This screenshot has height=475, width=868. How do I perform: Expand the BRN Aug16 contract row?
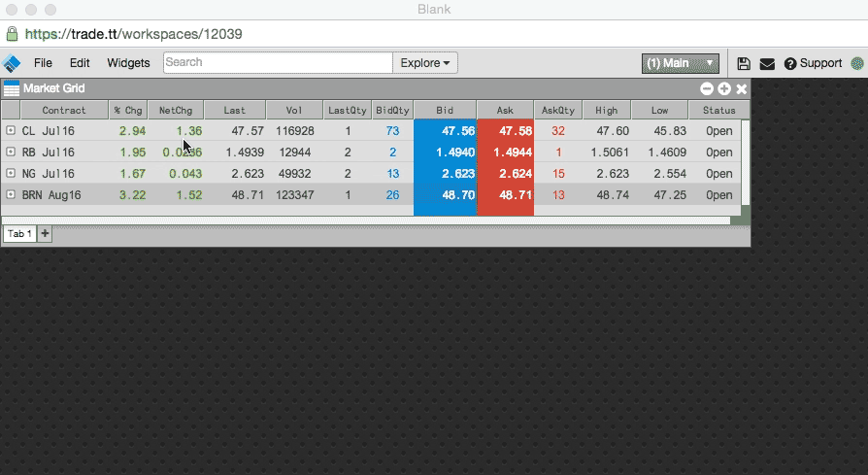[11, 195]
